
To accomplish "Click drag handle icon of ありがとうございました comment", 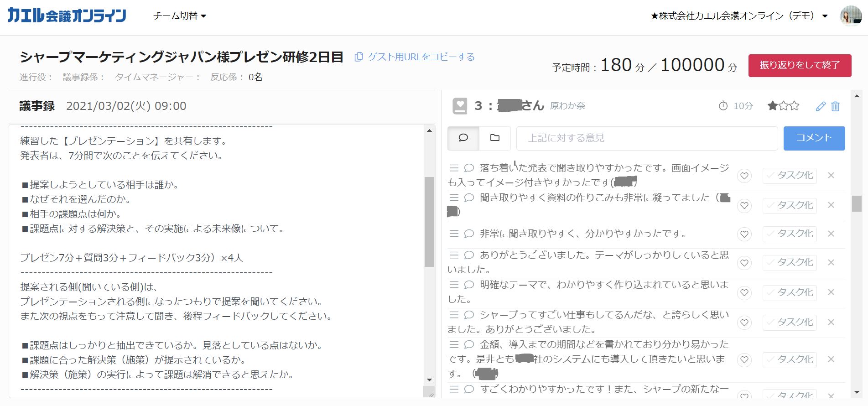I will (x=454, y=255).
